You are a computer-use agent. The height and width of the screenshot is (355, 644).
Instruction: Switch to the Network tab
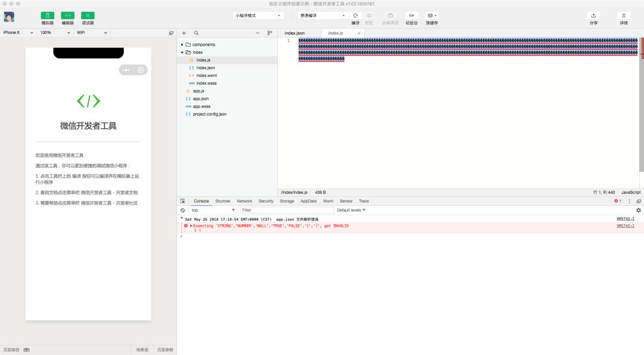tap(244, 201)
